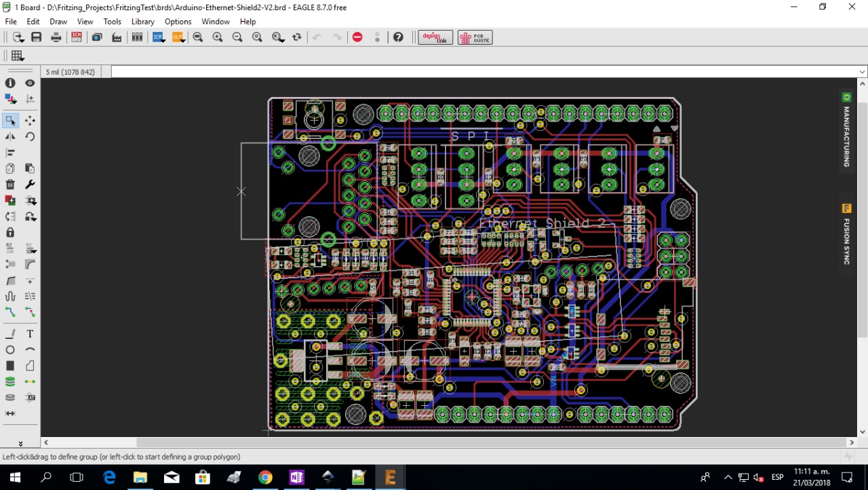Viewport: 868px width, 490px height.
Task: Expand more tools chevron at sidebar bottom
Action: (x=20, y=442)
